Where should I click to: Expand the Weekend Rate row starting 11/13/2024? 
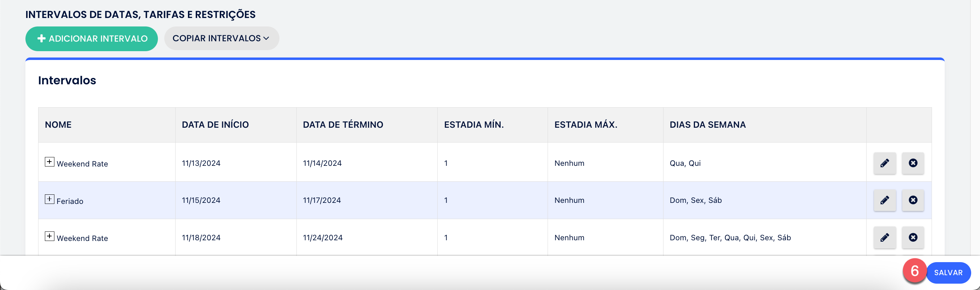[x=49, y=162]
